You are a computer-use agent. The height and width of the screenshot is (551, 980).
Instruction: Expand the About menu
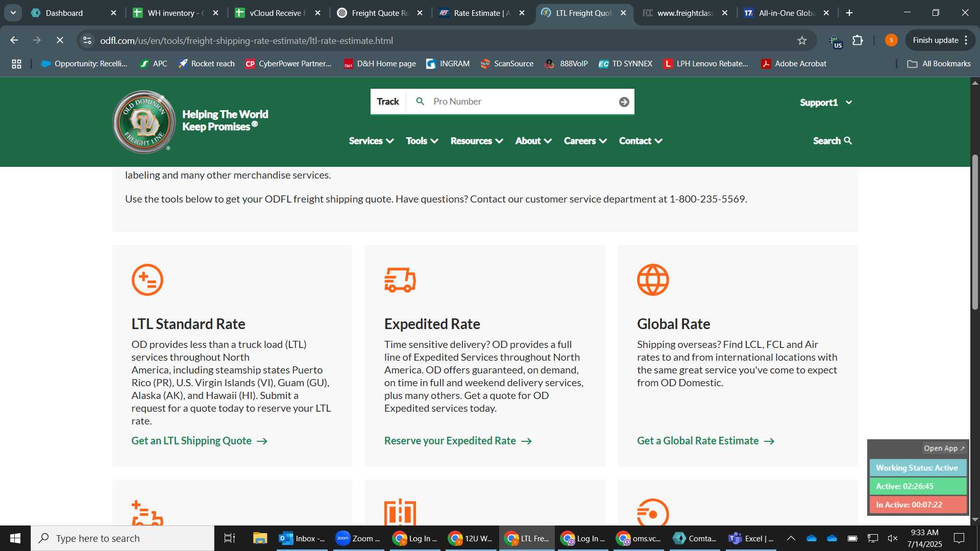pyautogui.click(x=533, y=141)
